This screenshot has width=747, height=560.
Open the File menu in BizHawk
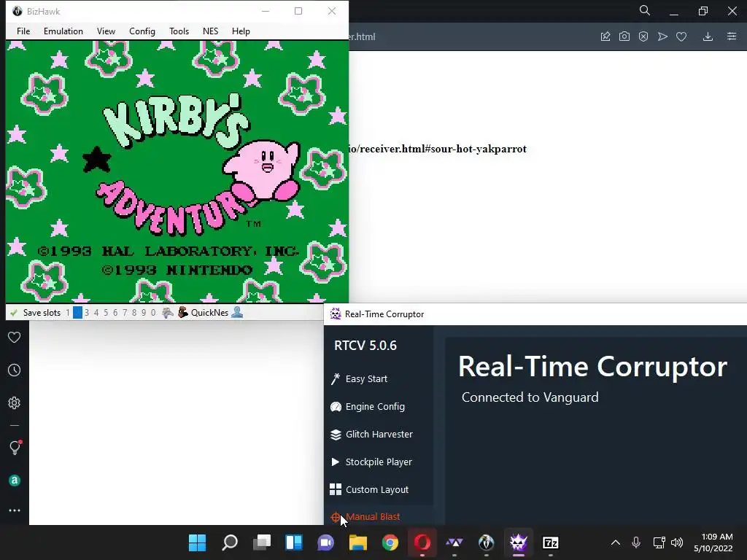click(x=23, y=31)
